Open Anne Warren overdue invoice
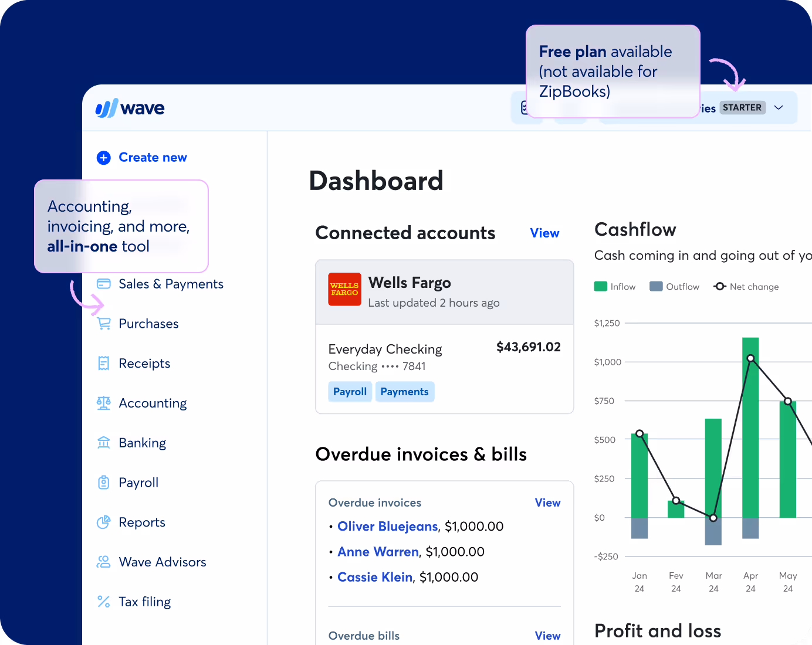Image resolution: width=812 pixels, height=645 pixels. pos(378,552)
